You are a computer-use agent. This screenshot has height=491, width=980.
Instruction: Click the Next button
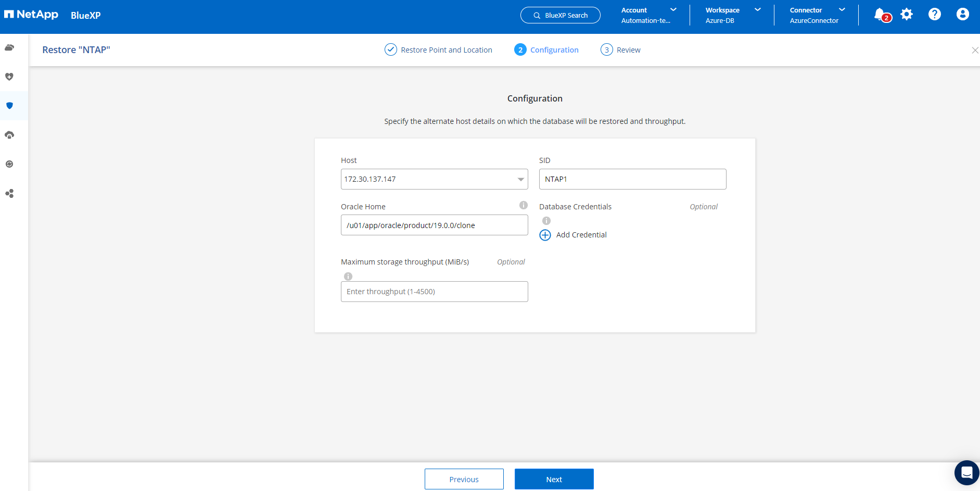554,479
